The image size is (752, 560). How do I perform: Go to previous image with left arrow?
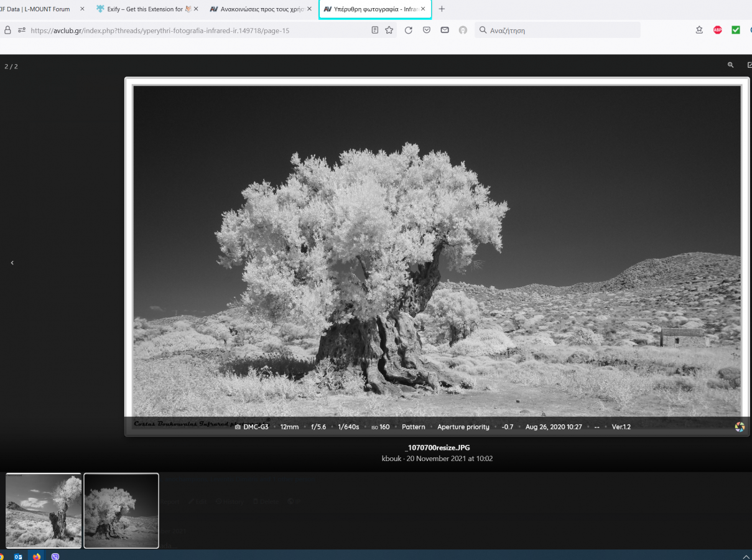[12, 263]
